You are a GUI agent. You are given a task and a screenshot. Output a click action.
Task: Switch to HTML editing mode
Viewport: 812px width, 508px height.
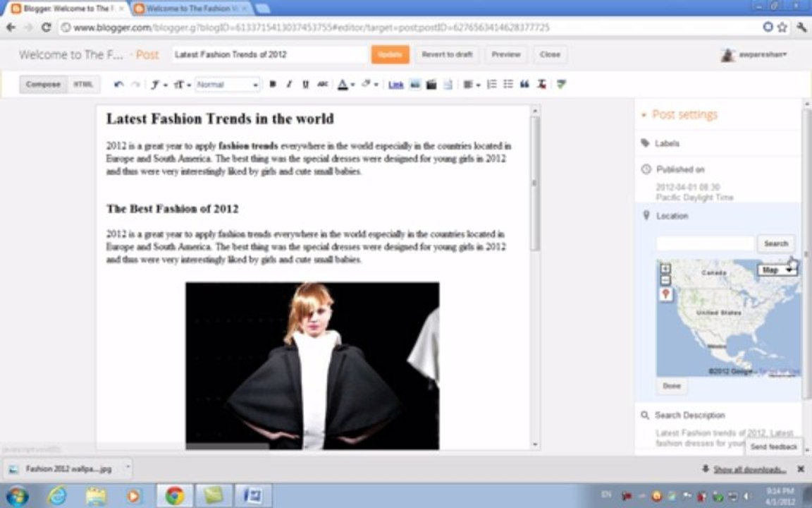83,85
